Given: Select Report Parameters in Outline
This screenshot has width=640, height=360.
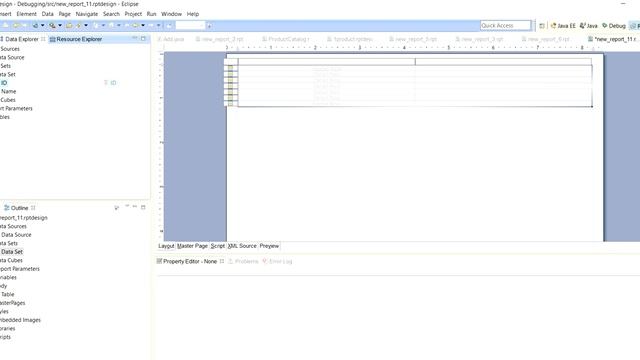Looking at the screenshot, I should point(20,269).
